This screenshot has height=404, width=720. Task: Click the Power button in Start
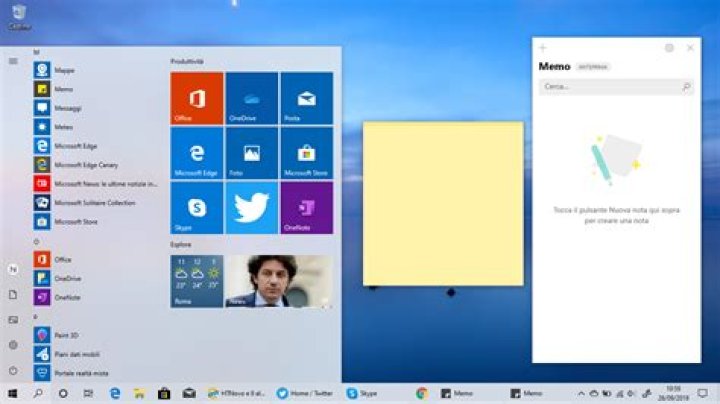[x=13, y=370]
